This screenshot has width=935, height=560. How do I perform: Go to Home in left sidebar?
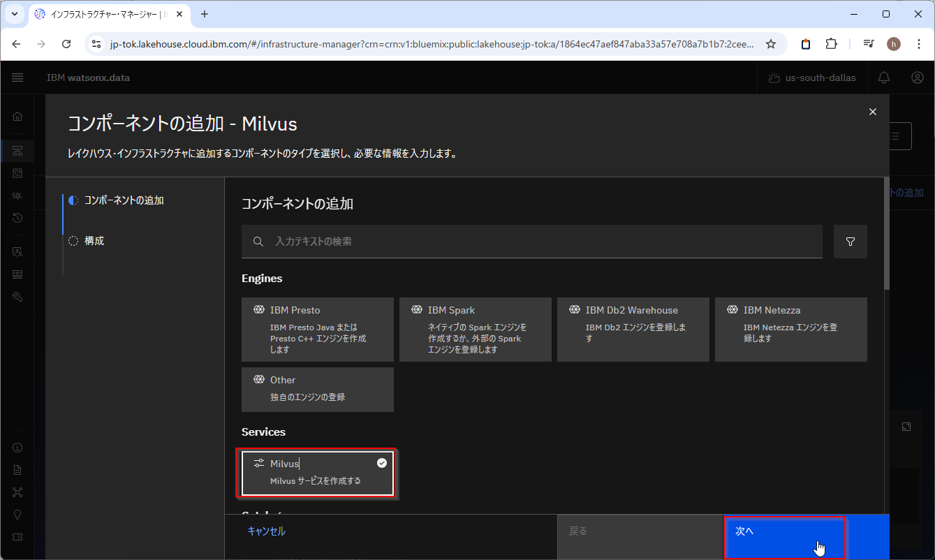coord(17,117)
